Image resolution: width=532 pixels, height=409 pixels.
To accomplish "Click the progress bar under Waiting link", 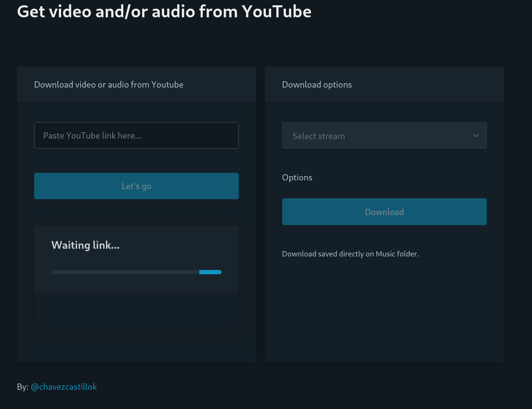I will tap(136, 272).
